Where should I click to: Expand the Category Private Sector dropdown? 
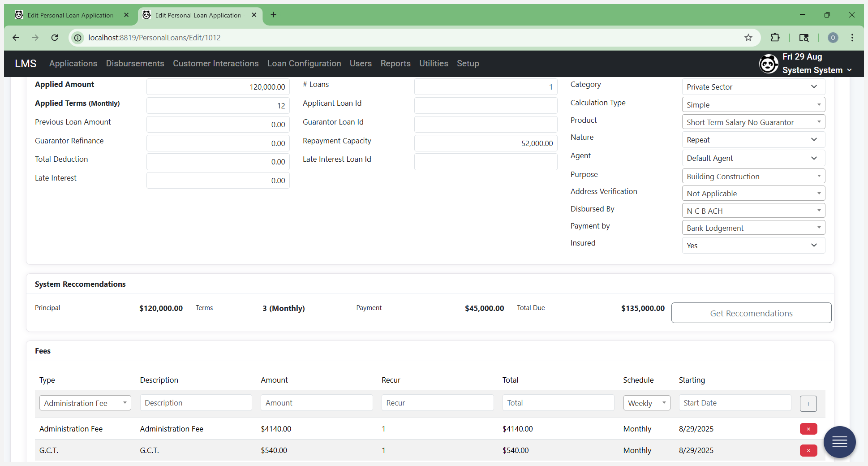pos(753,87)
